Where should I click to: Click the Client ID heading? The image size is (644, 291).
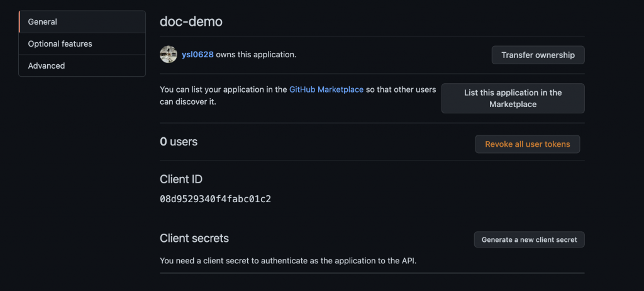point(181,179)
